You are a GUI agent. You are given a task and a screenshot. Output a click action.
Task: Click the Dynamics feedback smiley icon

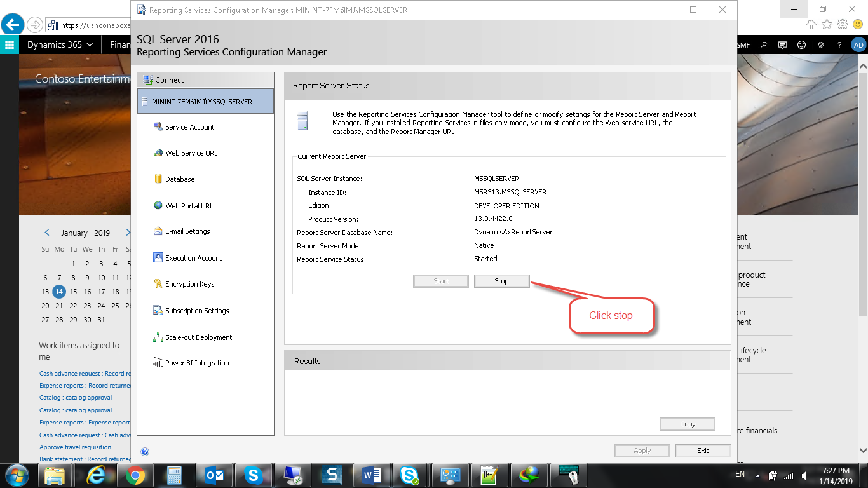point(802,45)
